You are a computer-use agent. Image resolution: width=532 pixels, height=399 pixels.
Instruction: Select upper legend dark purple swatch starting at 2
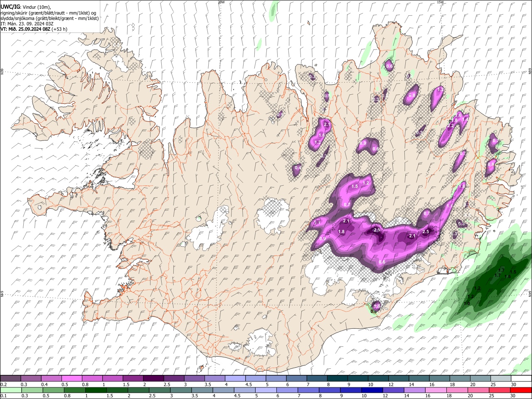153,378
